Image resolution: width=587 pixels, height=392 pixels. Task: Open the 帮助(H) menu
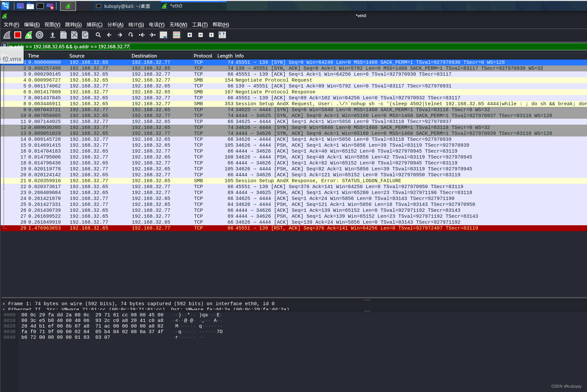coord(221,25)
